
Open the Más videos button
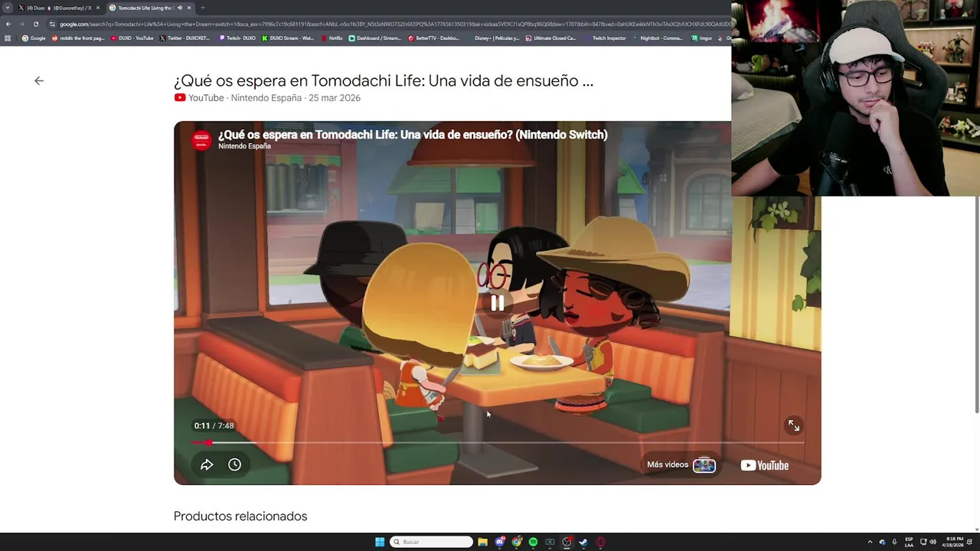tap(681, 465)
